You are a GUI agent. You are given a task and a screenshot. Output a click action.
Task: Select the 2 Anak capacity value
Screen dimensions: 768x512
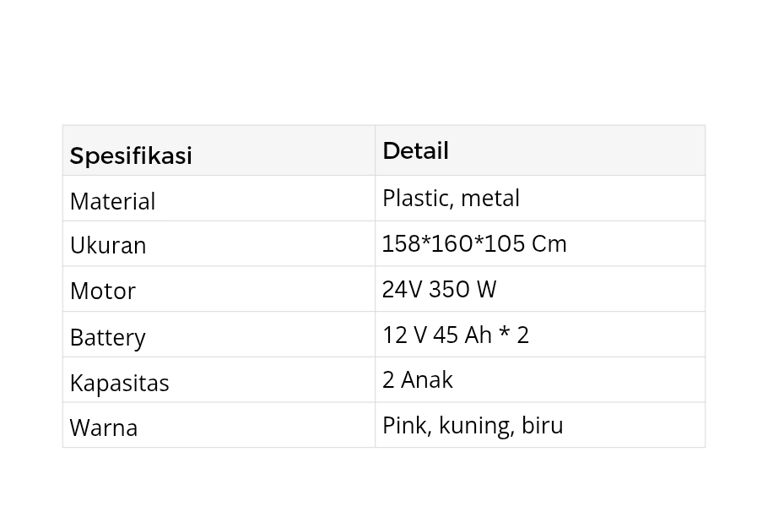coord(417,380)
